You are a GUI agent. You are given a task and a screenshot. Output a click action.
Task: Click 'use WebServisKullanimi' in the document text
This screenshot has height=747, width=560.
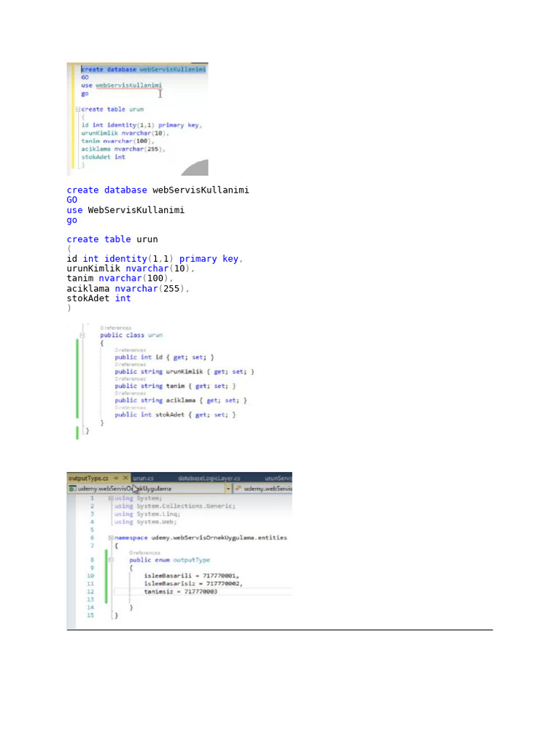tap(125, 210)
